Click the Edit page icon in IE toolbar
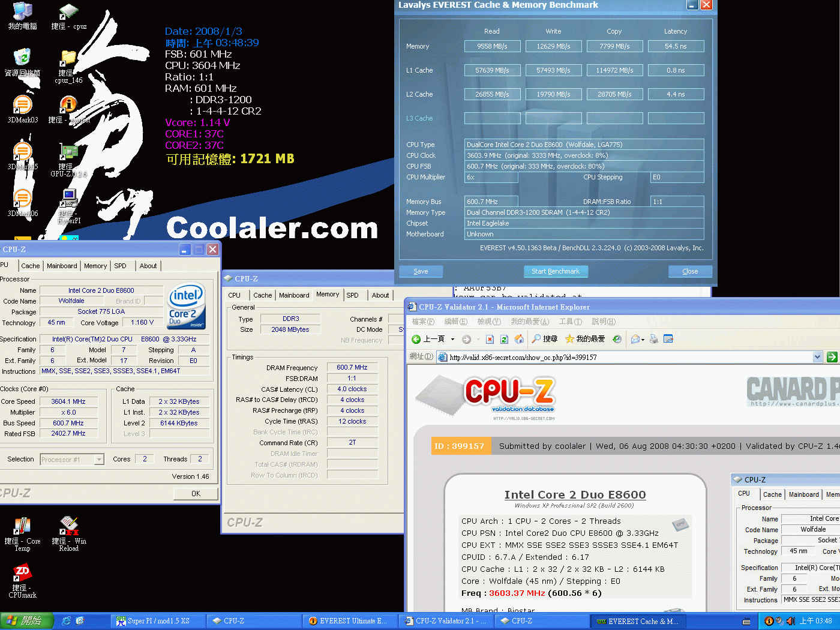The width and height of the screenshot is (840, 630). [x=668, y=339]
